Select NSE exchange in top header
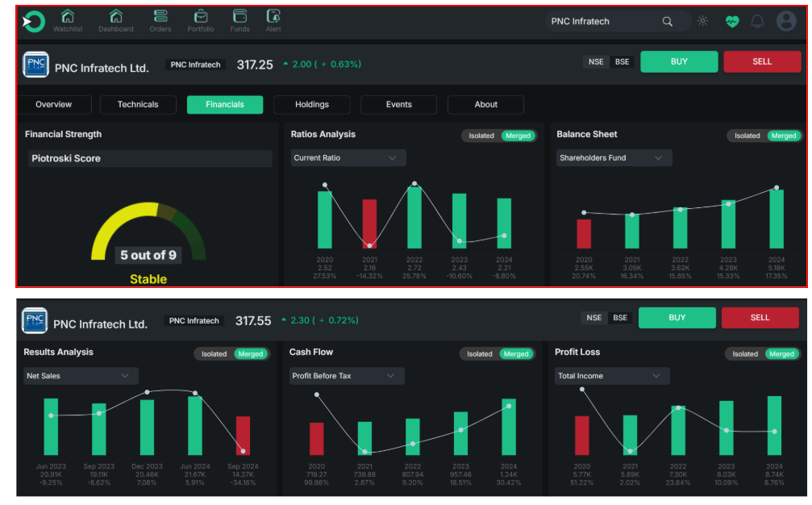Screen dimensions: 812x505 [596, 61]
